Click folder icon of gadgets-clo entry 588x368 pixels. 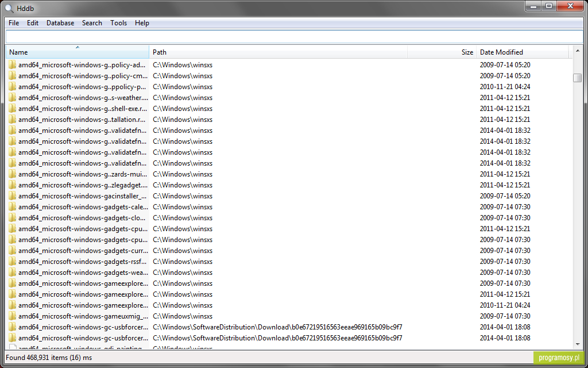(x=13, y=218)
